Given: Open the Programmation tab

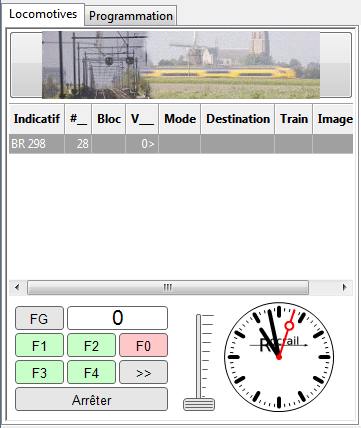Looking at the screenshot, I should tap(131, 16).
